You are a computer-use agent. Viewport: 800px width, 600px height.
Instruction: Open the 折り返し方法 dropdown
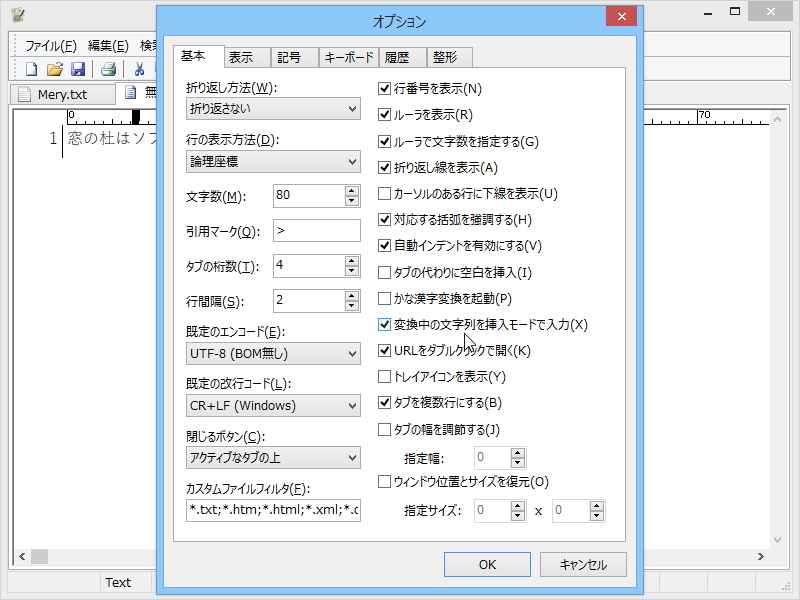click(x=351, y=108)
